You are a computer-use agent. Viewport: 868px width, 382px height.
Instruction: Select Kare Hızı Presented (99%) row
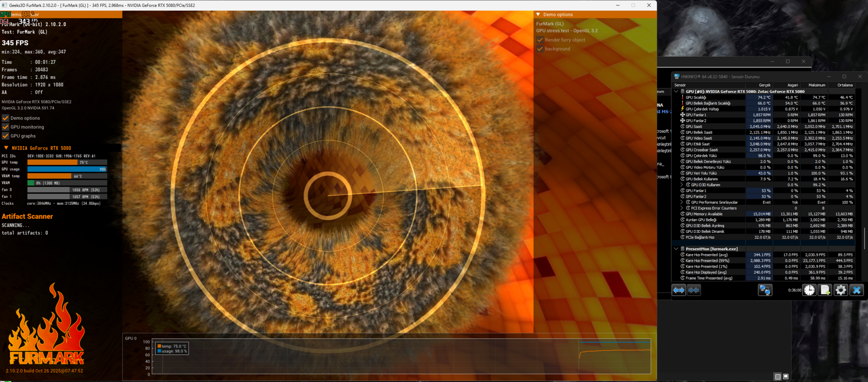point(764,260)
